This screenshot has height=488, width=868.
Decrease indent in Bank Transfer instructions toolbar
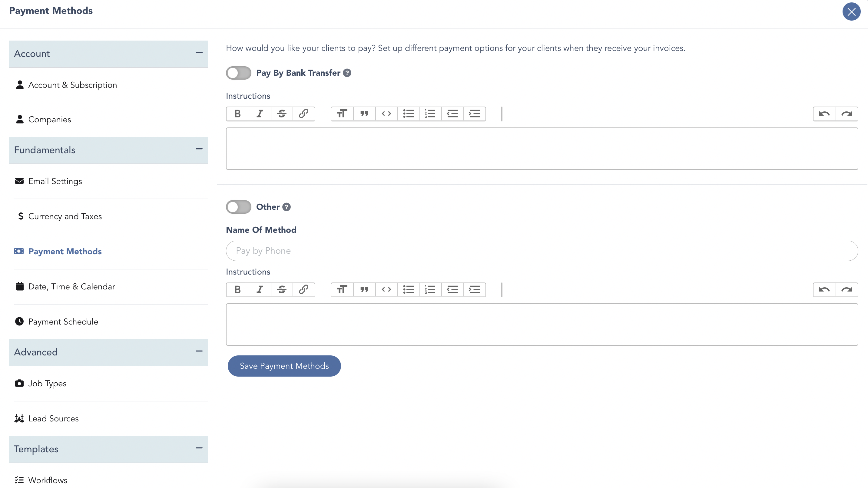452,114
